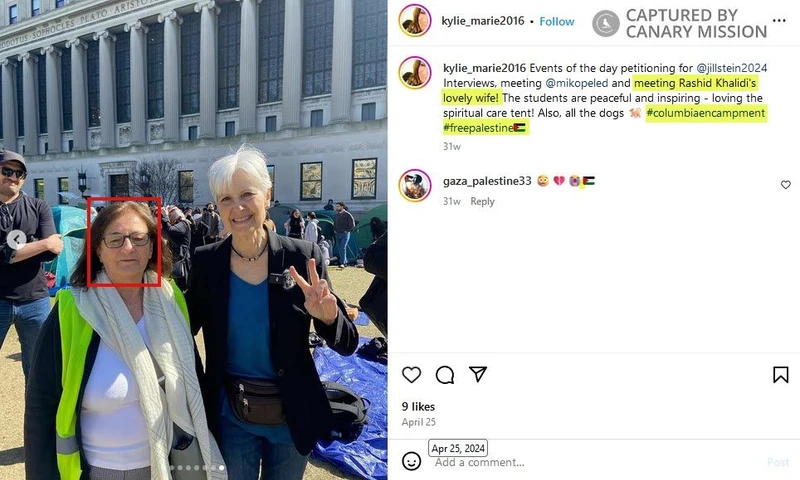Reply to gaza_palestine33 comment

pos(482,201)
